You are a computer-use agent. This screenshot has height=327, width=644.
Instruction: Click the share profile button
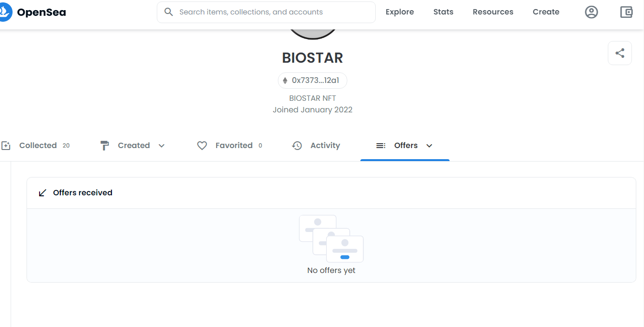pyautogui.click(x=620, y=53)
